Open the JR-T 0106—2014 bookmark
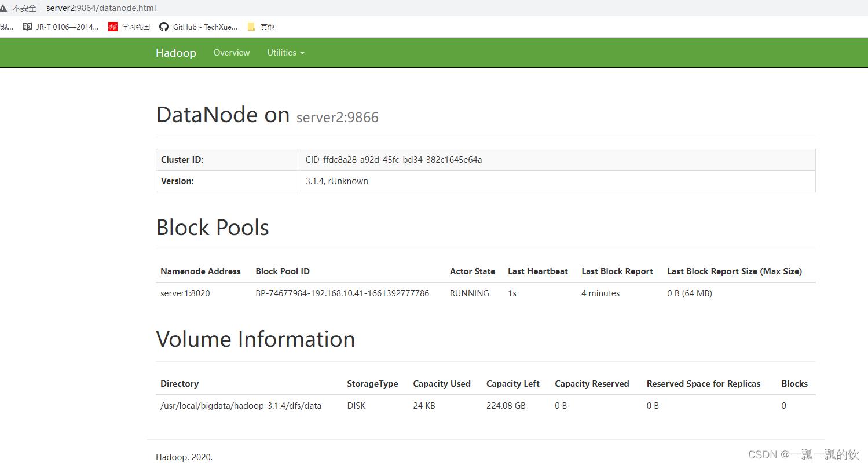This screenshot has height=466, width=868. 61,27
